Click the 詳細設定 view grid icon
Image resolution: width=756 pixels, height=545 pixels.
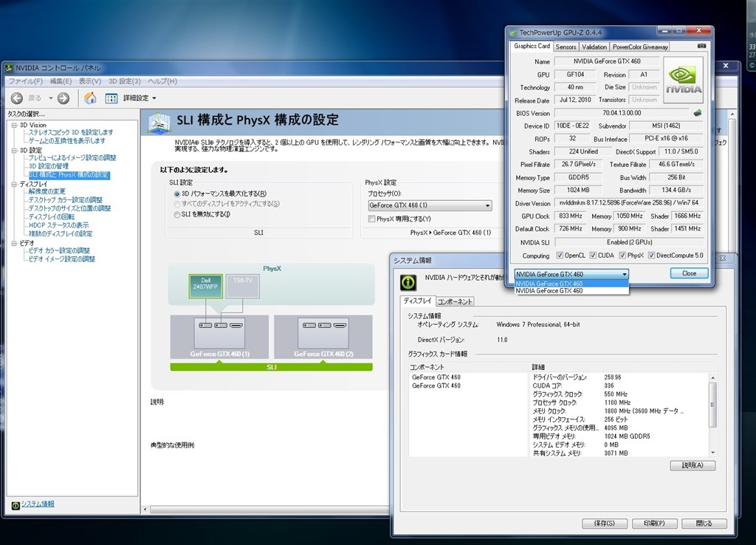[x=111, y=98]
